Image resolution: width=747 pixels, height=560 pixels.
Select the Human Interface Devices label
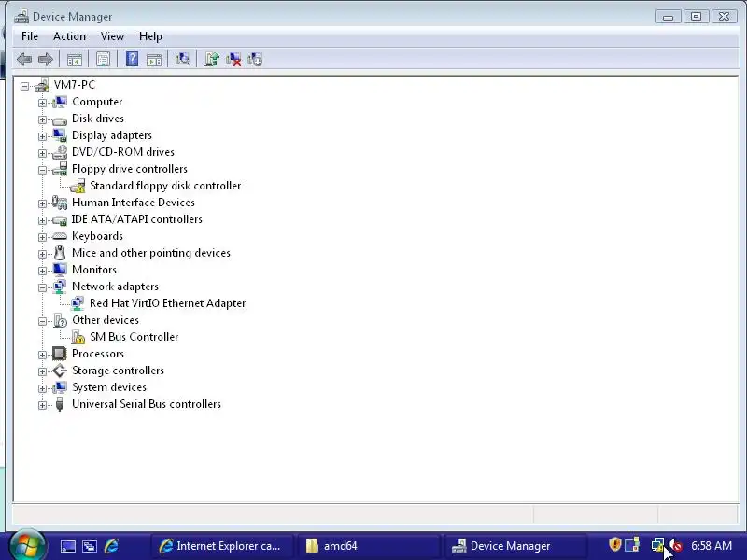tap(133, 203)
